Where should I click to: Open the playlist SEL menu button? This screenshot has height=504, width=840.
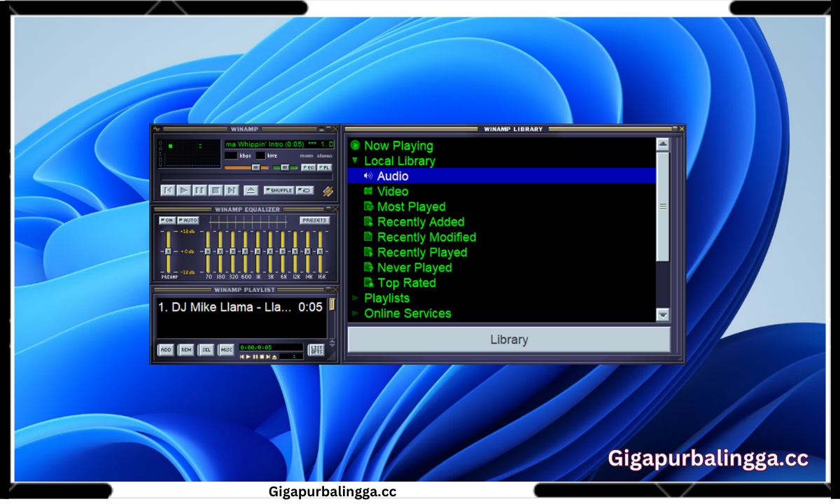click(x=206, y=349)
